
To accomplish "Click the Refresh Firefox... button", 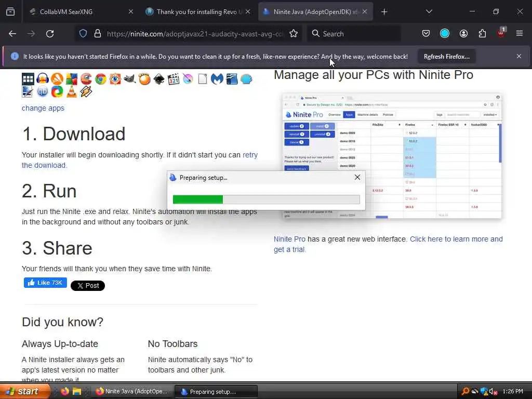I will 446,57.
